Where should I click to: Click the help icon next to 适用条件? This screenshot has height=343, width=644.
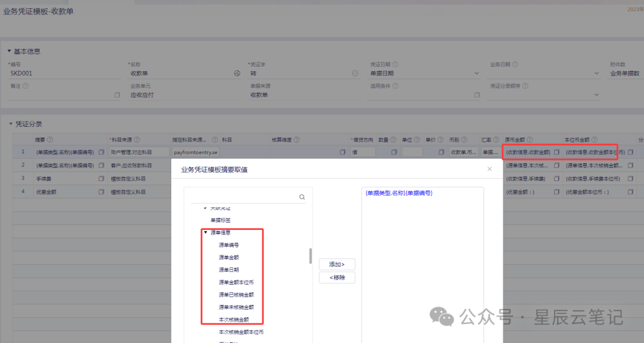pos(395,86)
